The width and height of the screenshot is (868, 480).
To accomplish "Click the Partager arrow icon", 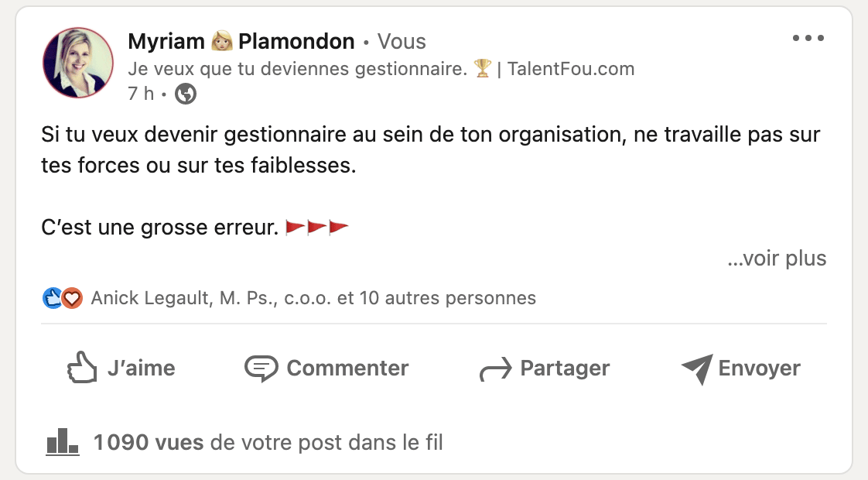I will point(495,370).
